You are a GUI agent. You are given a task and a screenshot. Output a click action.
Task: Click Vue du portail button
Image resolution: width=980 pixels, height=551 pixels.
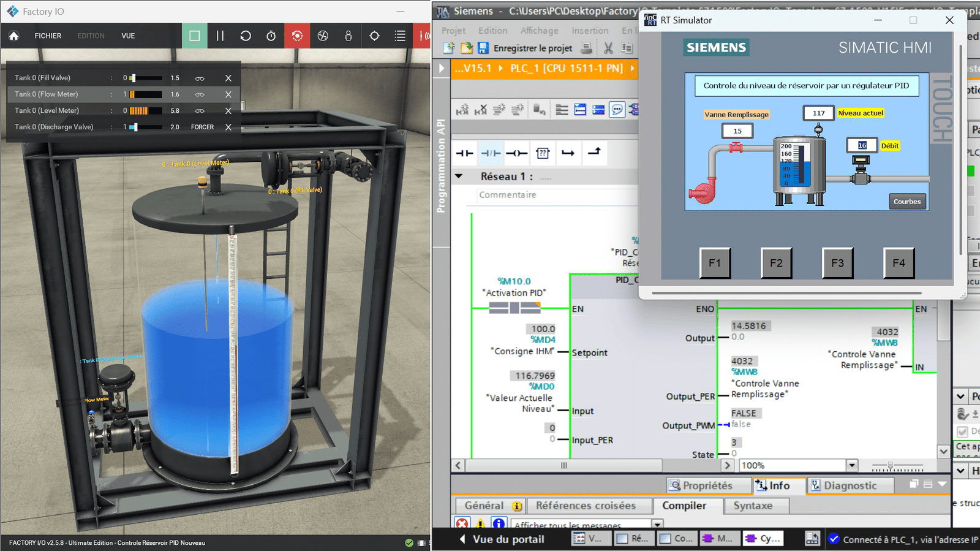coord(502,539)
